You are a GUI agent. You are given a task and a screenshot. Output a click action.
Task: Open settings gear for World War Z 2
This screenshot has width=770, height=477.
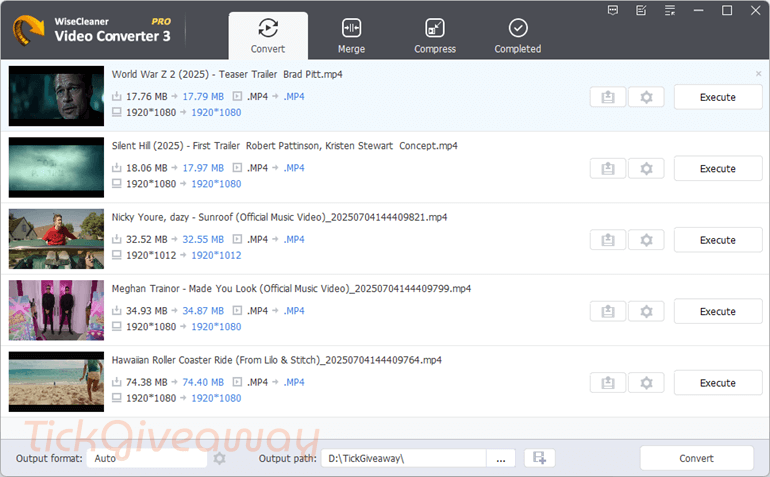click(x=646, y=97)
